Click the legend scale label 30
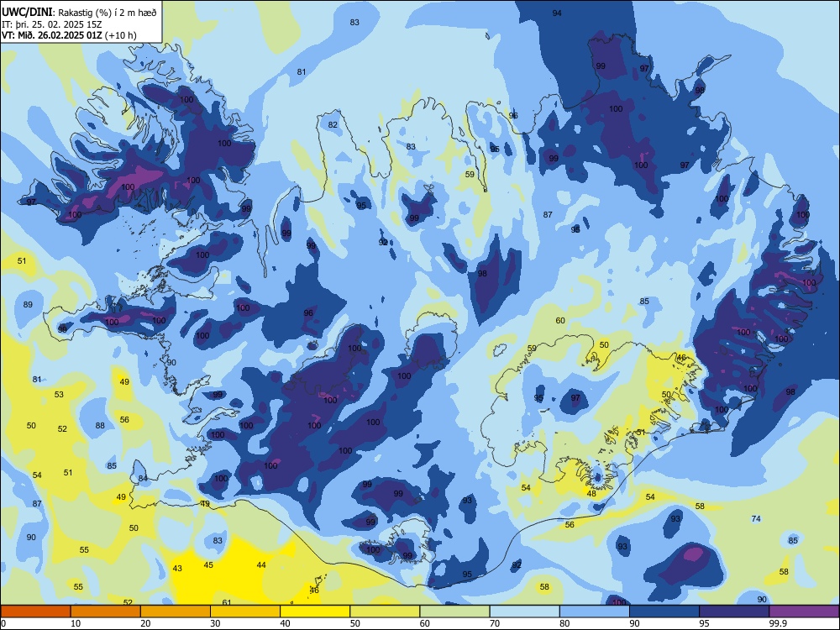Screen dimensions: 840x630 click(x=215, y=623)
